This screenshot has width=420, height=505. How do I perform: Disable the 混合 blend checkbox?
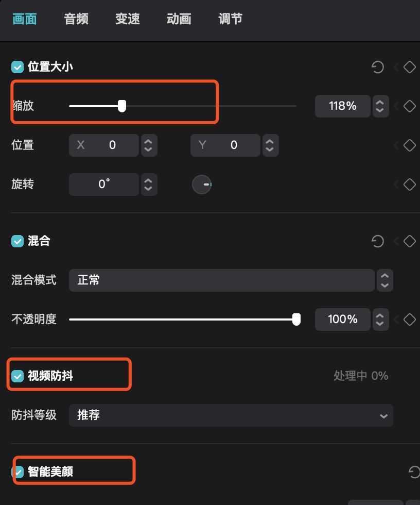pos(18,241)
